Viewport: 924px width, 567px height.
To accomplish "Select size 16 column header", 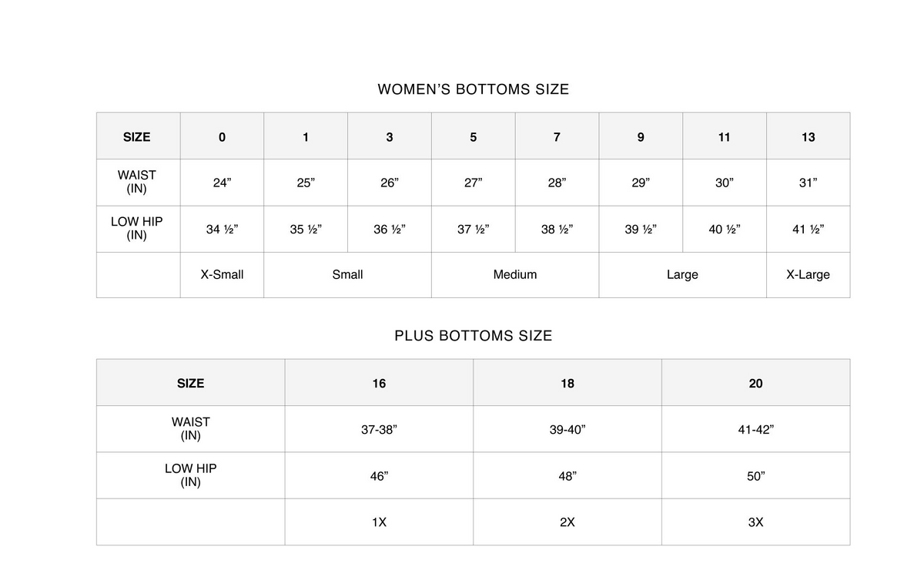I will [x=379, y=383].
